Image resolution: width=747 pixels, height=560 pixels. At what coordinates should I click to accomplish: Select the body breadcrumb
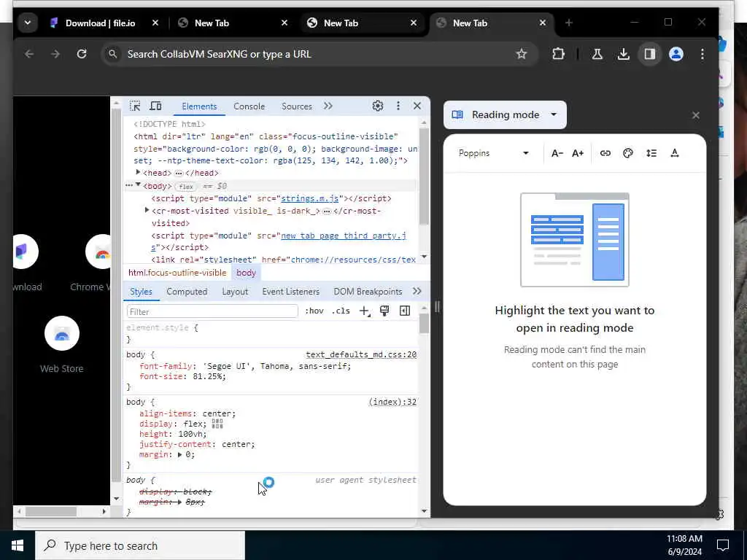[247, 273]
